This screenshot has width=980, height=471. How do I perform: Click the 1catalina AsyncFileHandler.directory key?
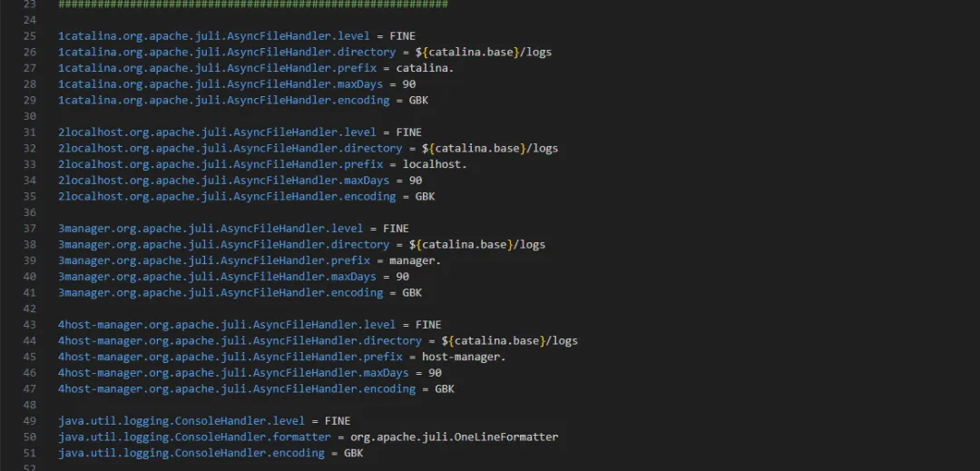227,52
